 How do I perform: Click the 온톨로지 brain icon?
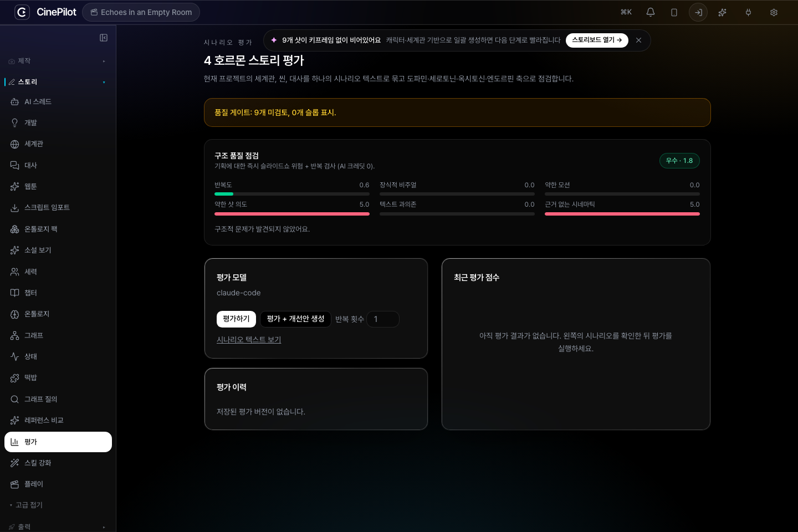click(x=15, y=314)
